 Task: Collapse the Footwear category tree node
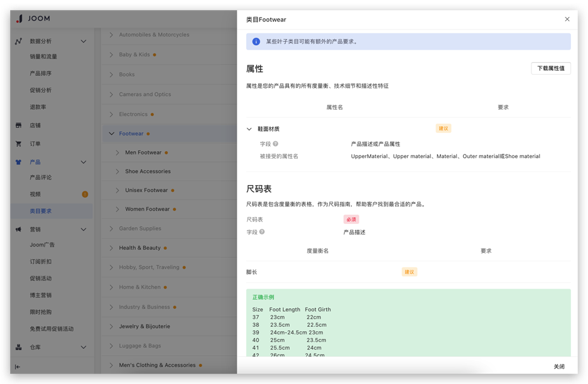pos(112,134)
